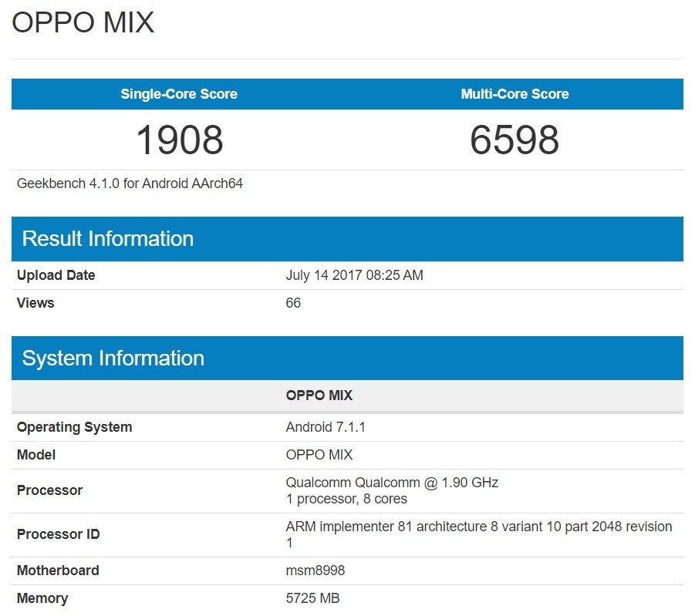
Task: Select the upload date July 14 2017 08:25 AM
Action: (355, 275)
